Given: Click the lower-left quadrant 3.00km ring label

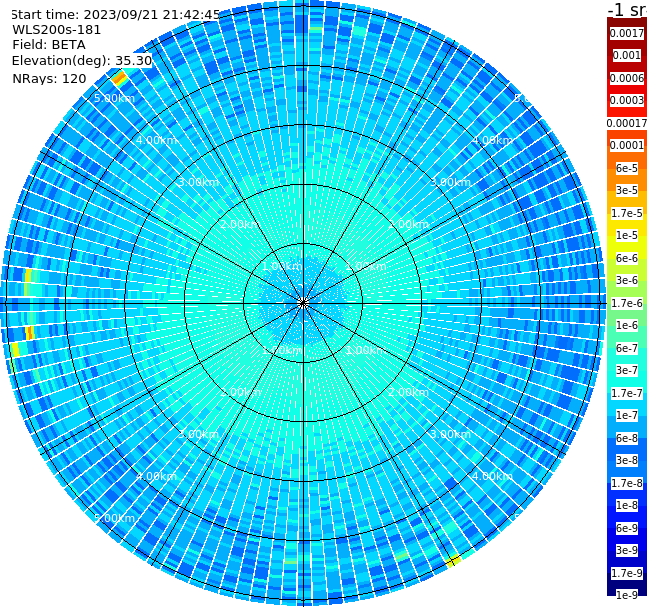Looking at the screenshot, I should 198,434.
